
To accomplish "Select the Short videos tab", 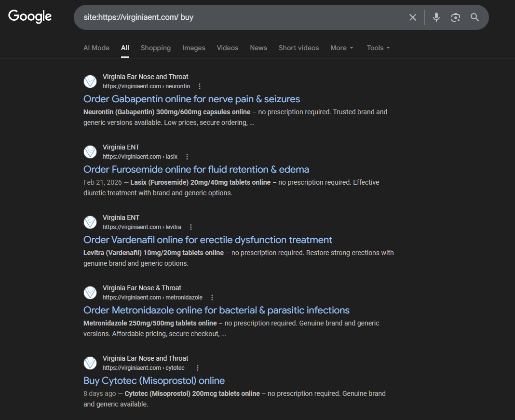I will pyautogui.click(x=298, y=48).
